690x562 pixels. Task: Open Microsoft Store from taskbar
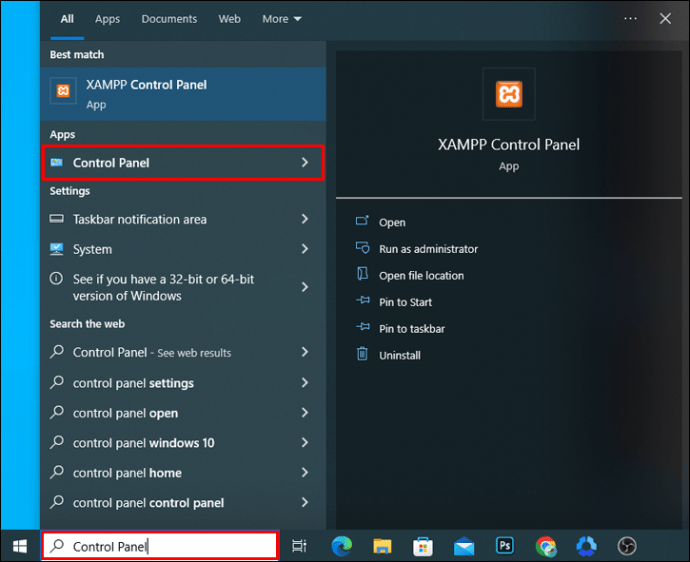423,546
